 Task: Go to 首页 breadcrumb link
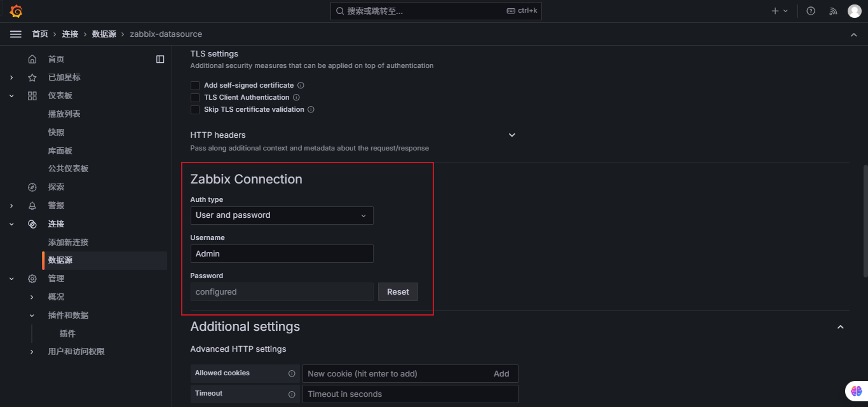[40, 34]
